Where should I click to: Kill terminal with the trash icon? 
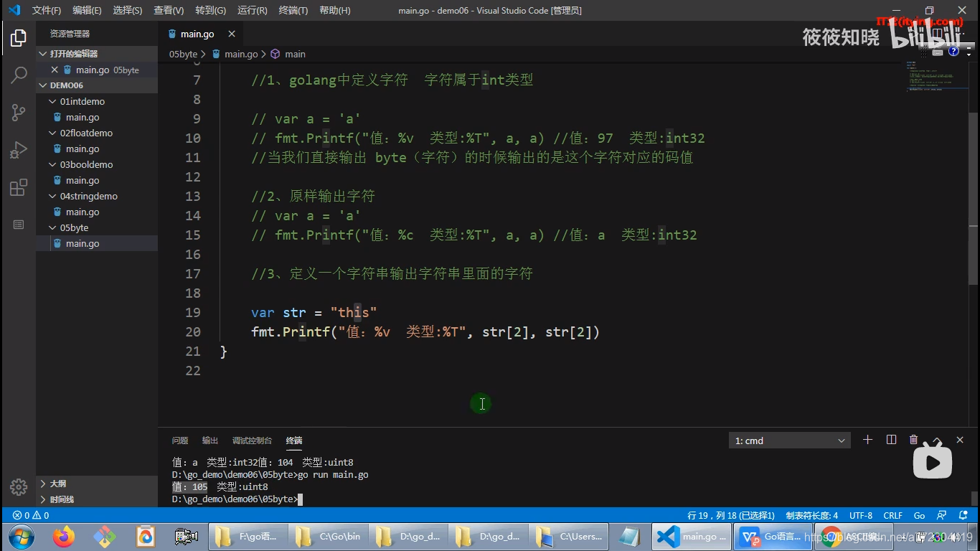pos(913,440)
